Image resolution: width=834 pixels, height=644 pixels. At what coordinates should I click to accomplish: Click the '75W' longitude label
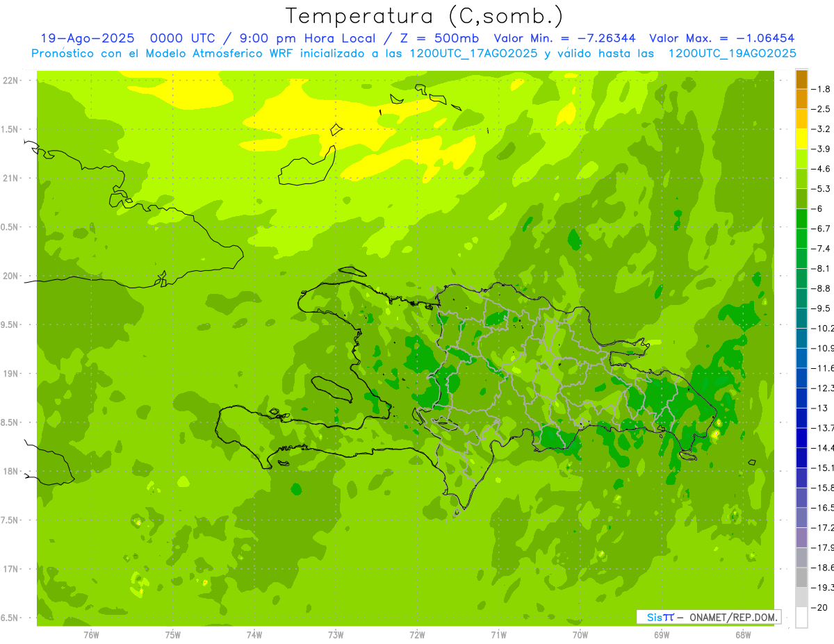pyautogui.click(x=173, y=634)
